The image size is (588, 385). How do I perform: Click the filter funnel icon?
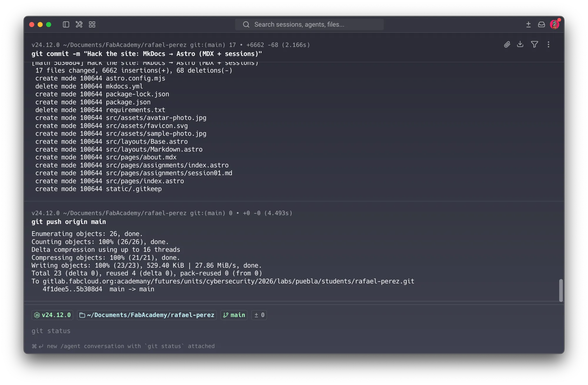pos(534,44)
